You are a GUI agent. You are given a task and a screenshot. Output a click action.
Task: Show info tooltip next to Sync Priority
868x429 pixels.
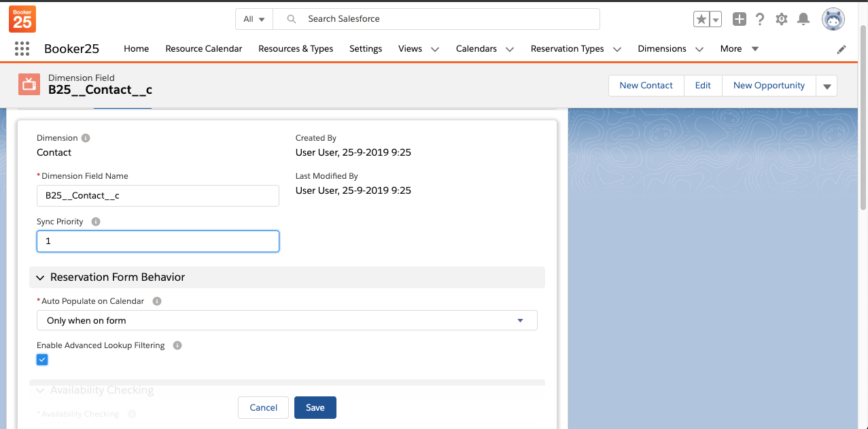(96, 222)
